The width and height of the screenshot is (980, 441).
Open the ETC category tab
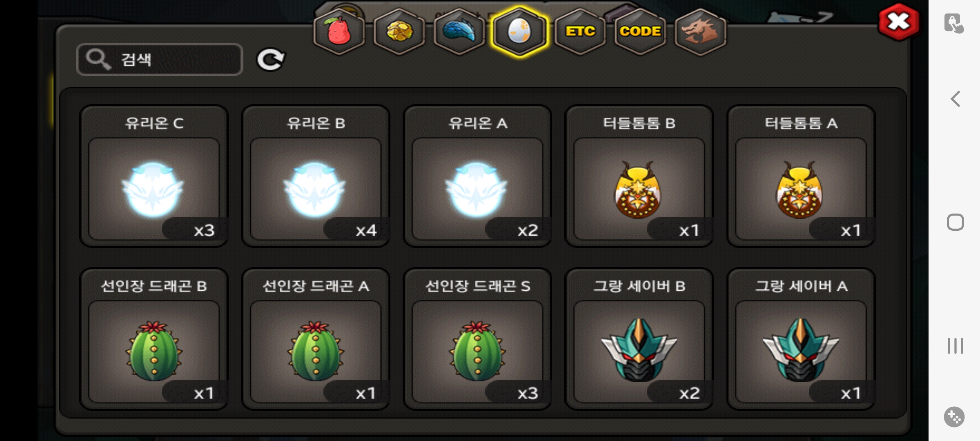click(580, 32)
